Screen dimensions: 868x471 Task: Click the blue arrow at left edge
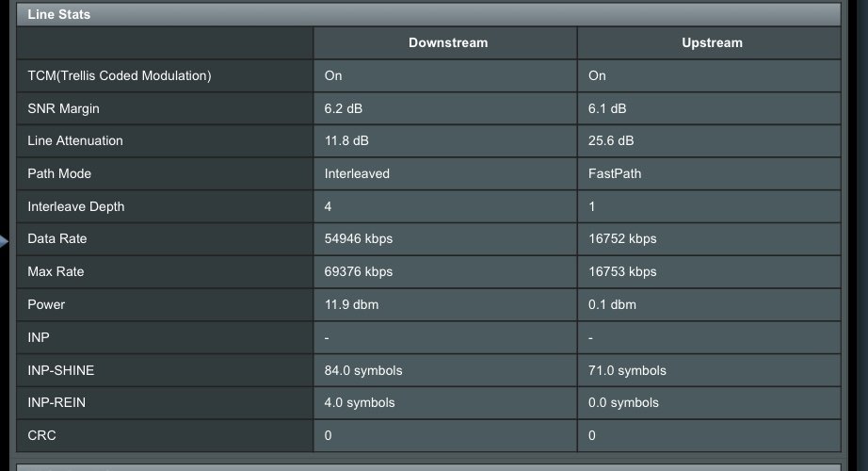pyautogui.click(x=4, y=241)
